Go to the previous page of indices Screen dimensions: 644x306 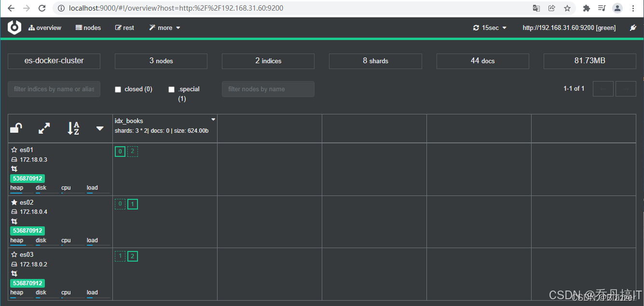click(x=603, y=89)
